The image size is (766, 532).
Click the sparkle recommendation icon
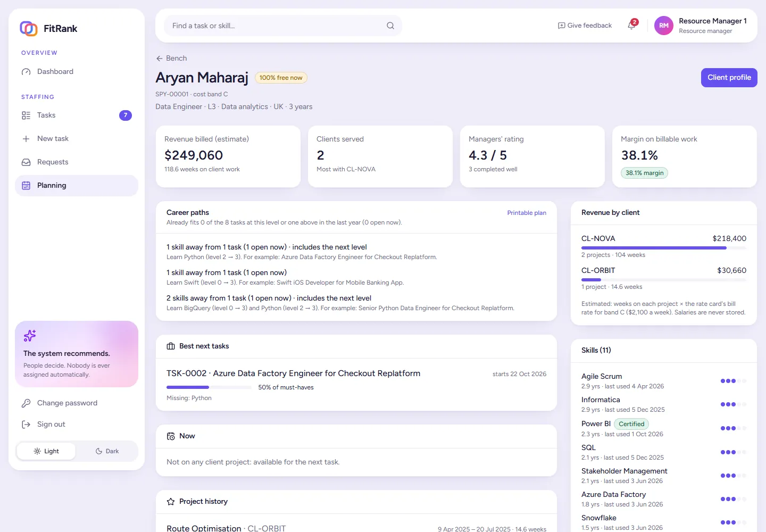point(30,336)
